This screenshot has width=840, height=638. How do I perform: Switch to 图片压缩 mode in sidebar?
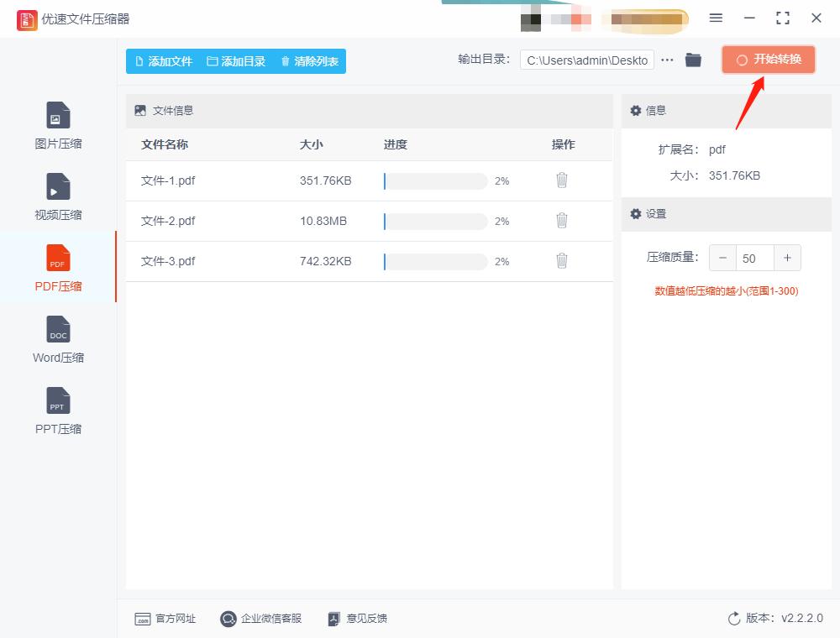pos(57,124)
